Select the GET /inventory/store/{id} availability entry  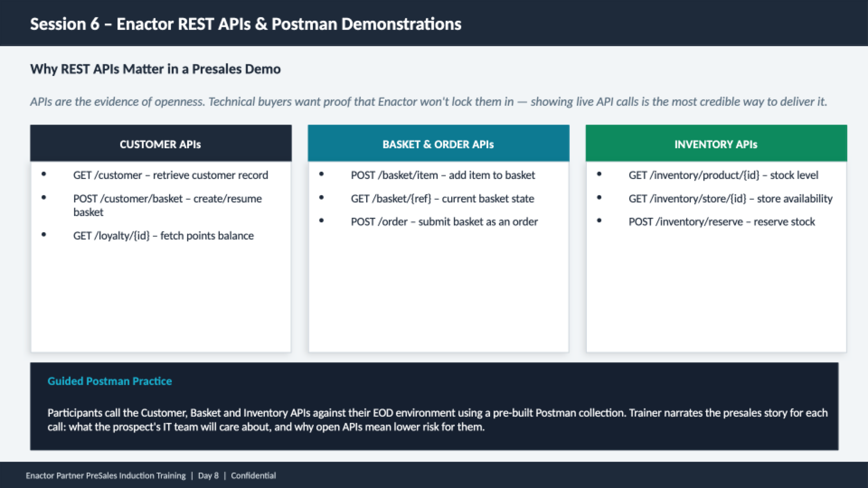coord(731,198)
